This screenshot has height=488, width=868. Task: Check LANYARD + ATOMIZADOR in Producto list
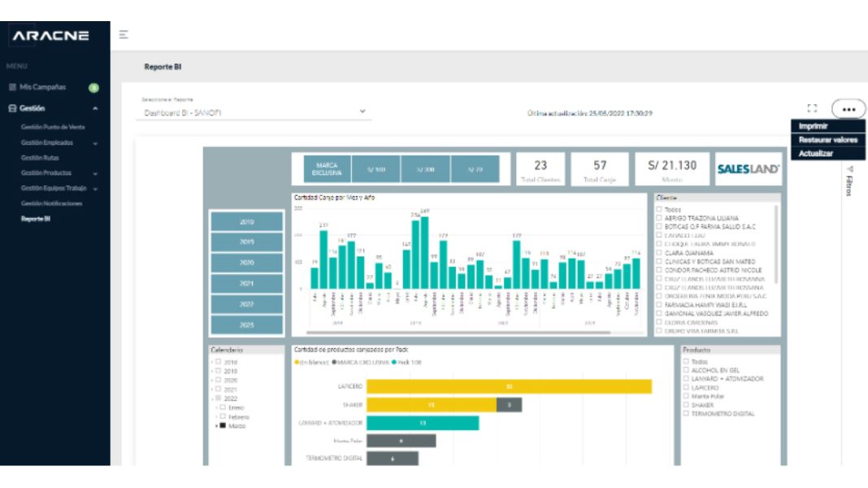point(686,379)
